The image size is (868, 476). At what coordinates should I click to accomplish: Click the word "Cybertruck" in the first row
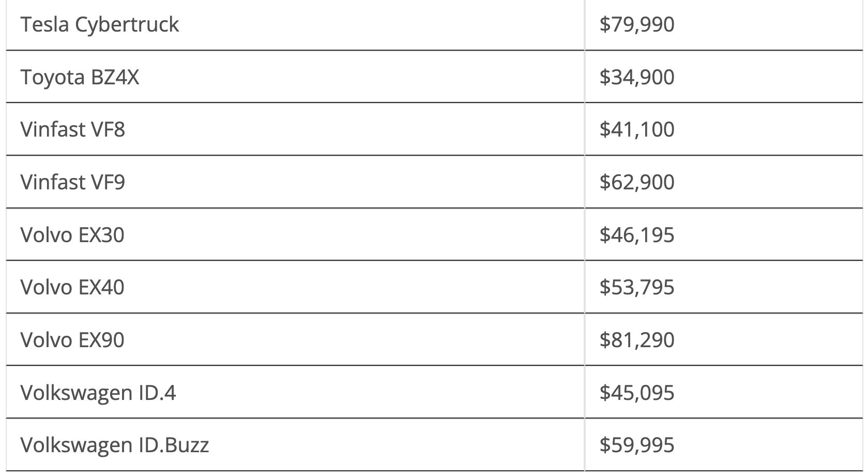127,25
